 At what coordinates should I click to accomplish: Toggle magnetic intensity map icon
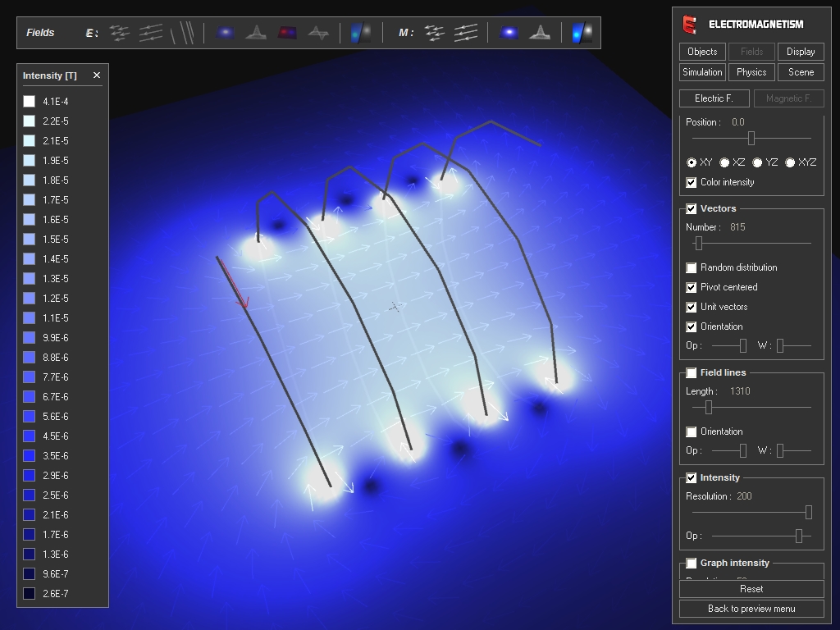509,33
